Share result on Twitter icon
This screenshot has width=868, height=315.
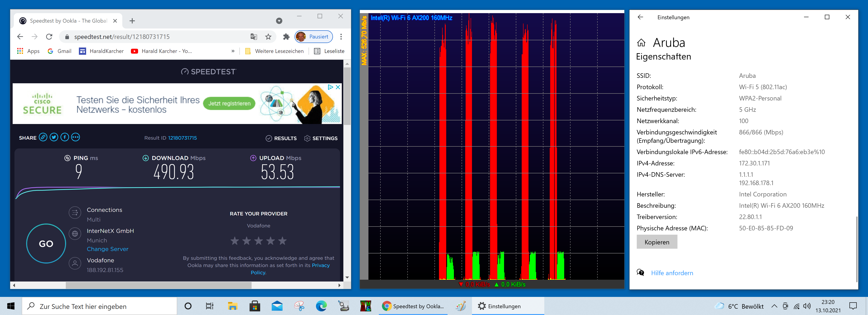(x=54, y=137)
